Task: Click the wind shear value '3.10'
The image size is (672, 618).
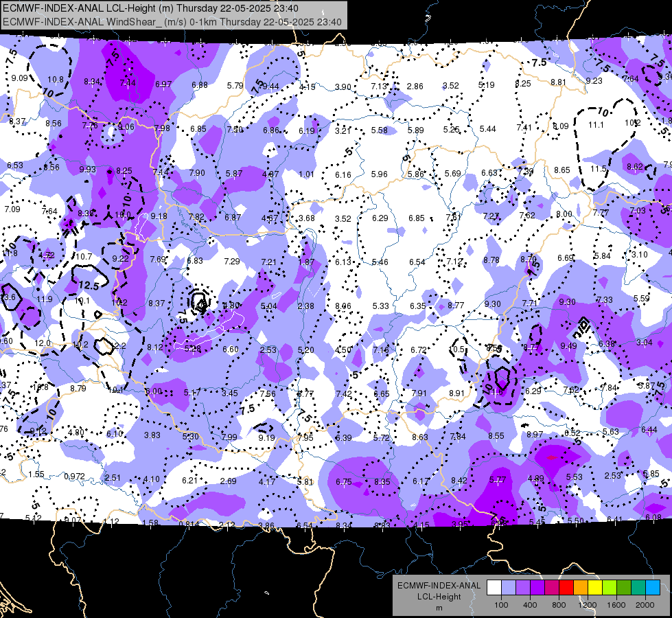Action: pyautogui.click(x=640, y=254)
